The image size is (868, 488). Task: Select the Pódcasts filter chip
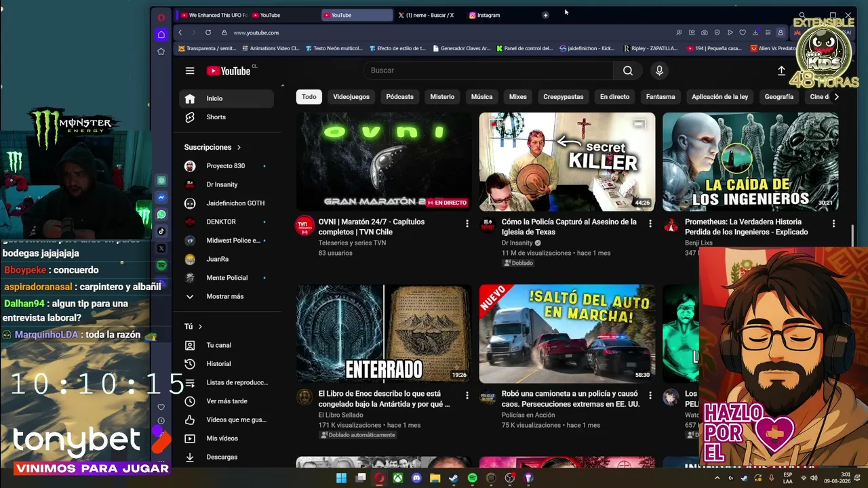click(x=400, y=97)
